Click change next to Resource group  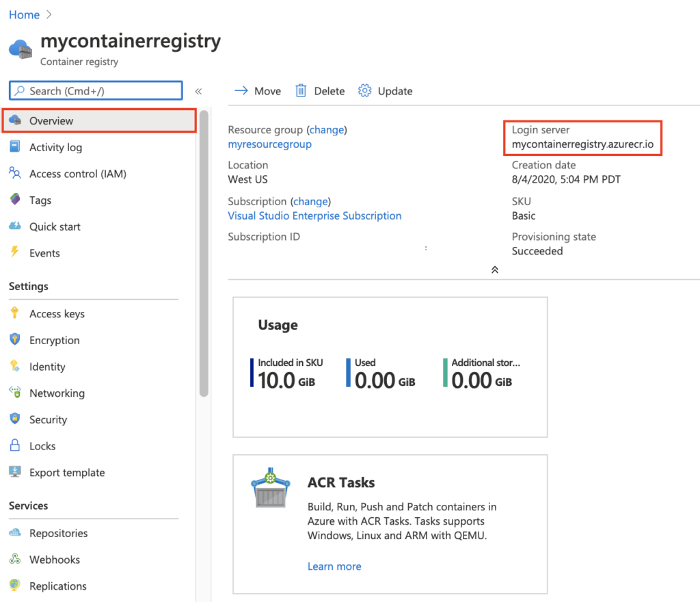(326, 129)
